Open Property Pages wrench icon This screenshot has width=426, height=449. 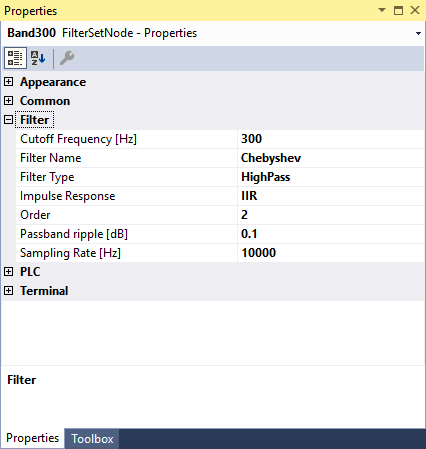(x=67, y=58)
